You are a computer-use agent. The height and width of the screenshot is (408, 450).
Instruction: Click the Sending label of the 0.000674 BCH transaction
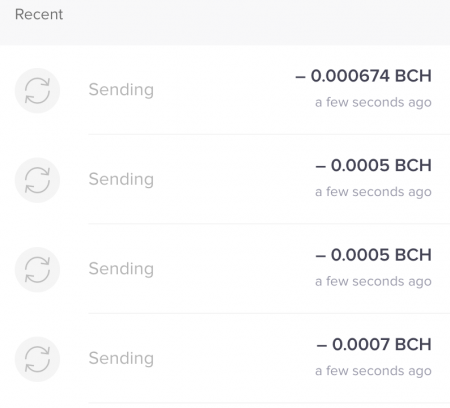(121, 90)
